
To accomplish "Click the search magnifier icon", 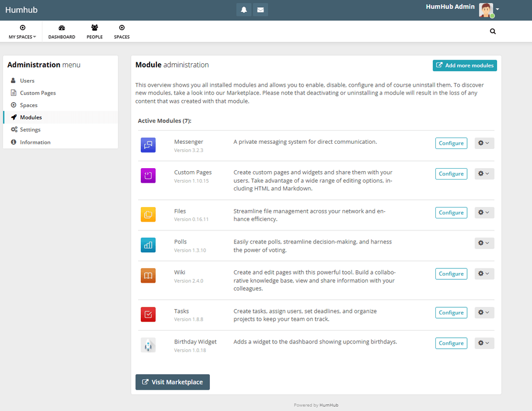I will [493, 31].
